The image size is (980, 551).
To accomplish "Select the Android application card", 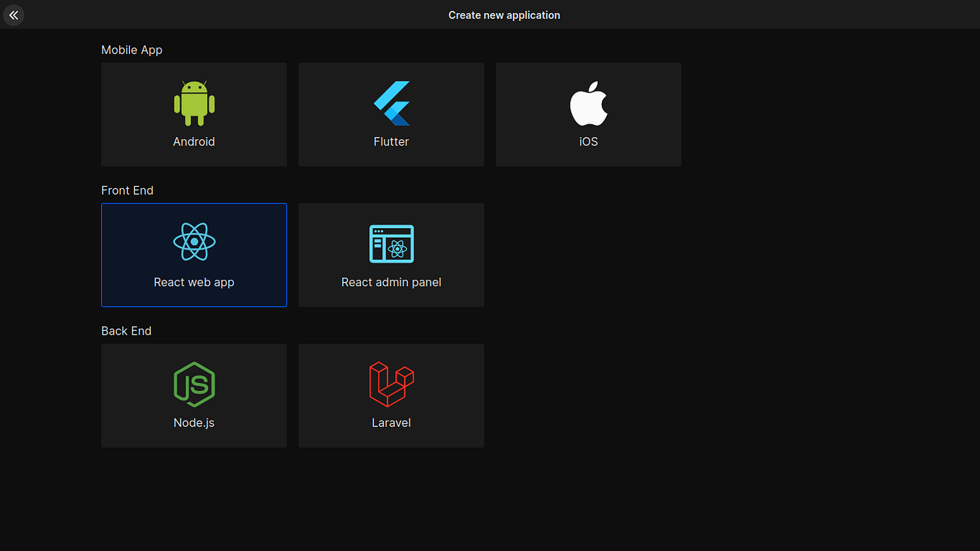I will (193, 114).
